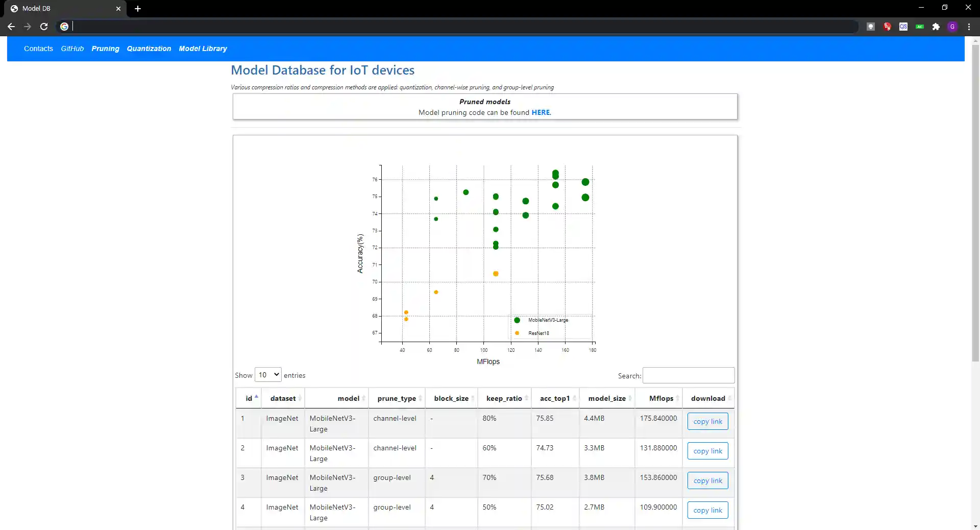Copy link for model id 1

[707, 421]
